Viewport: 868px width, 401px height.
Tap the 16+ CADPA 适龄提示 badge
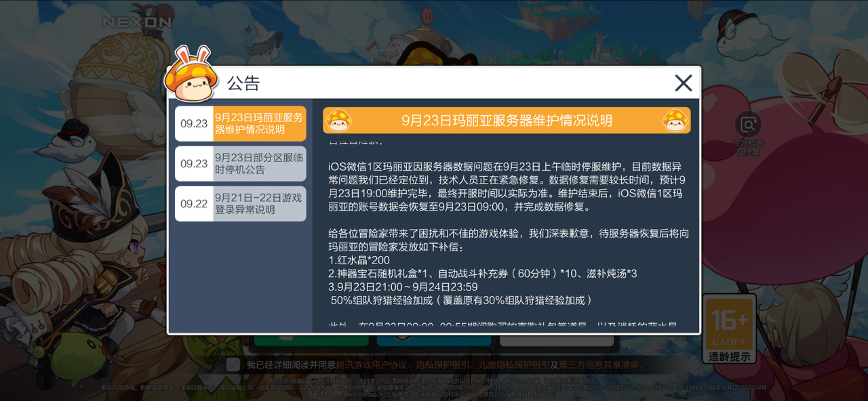click(x=729, y=329)
